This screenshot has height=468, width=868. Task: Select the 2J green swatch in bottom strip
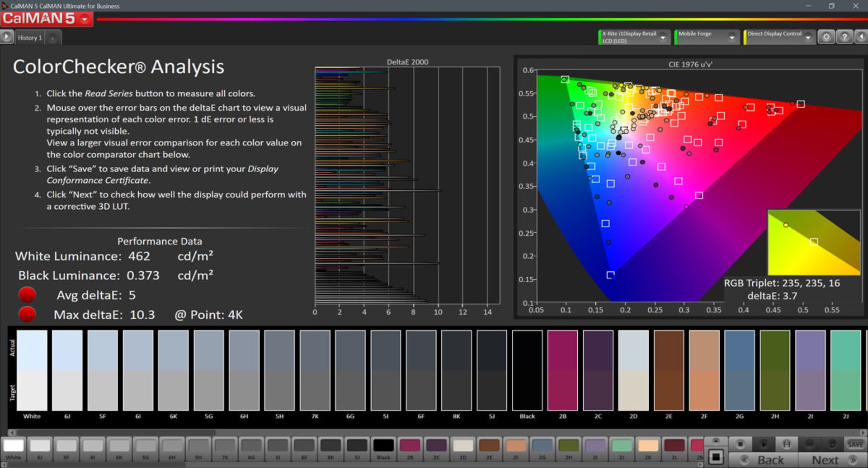click(x=622, y=449)
